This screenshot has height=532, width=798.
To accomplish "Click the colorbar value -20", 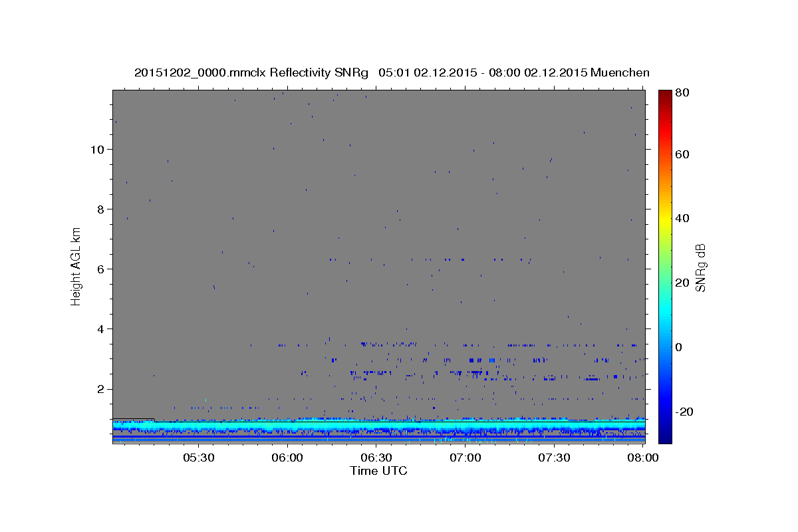I will point(684,412).
